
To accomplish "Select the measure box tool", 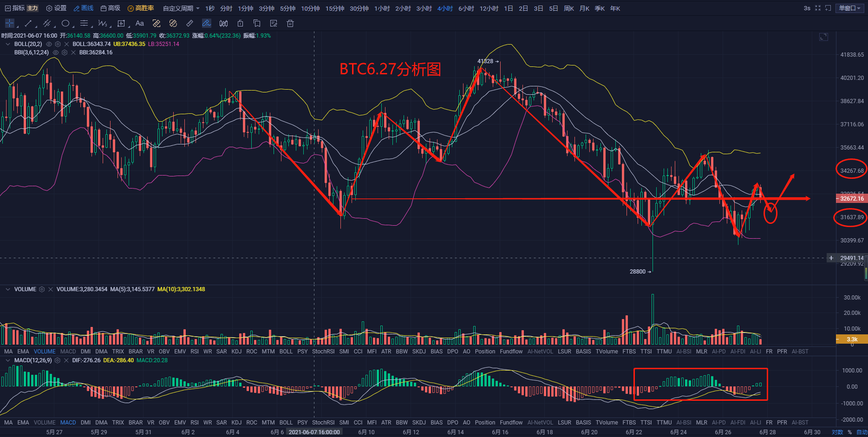I will coord(121,23).
